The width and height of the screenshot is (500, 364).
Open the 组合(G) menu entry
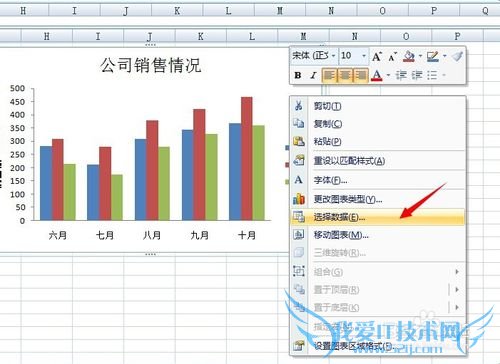click(378, 272)
